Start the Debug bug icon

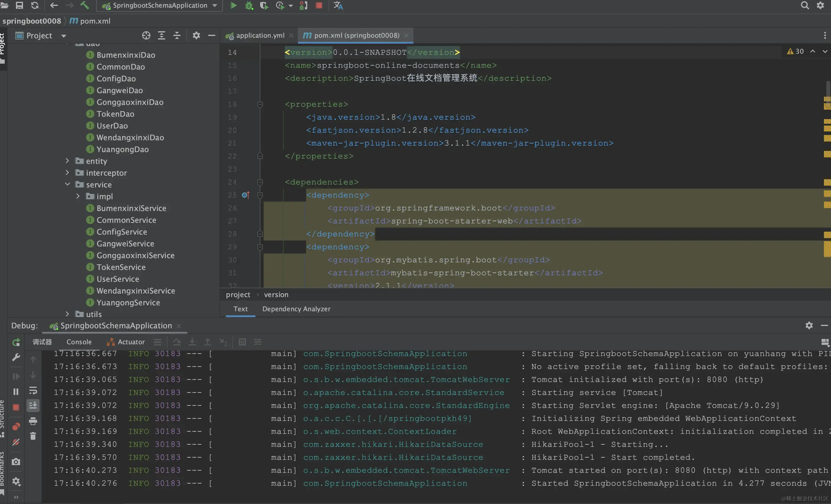click(249, 5)
